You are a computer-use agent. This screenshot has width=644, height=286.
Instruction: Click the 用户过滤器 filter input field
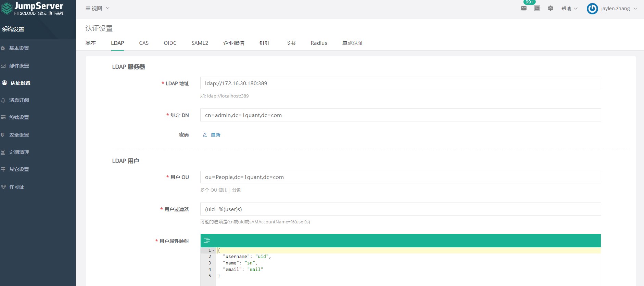tap(400, 209)
